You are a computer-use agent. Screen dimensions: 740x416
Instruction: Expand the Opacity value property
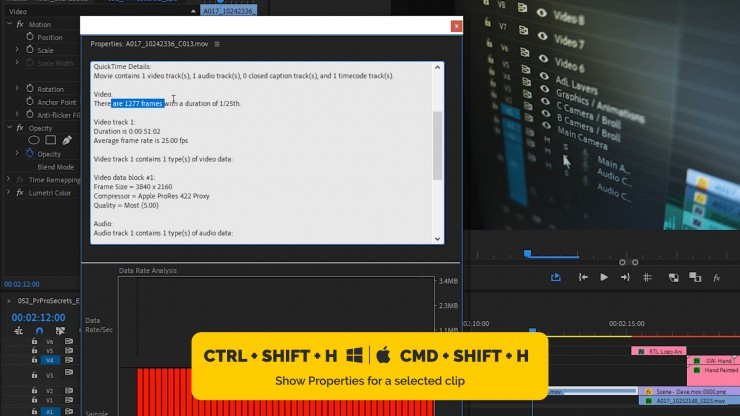pos(17,153)
